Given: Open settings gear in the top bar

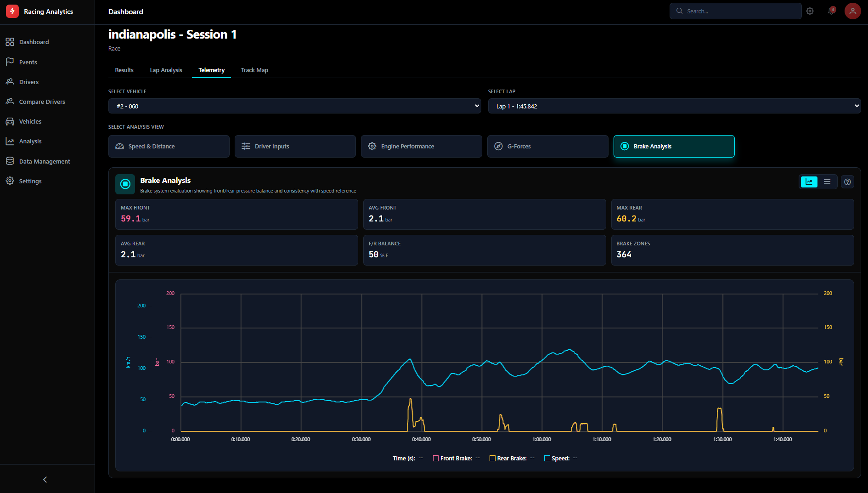Looking at the screenshot, I should 810,11.
